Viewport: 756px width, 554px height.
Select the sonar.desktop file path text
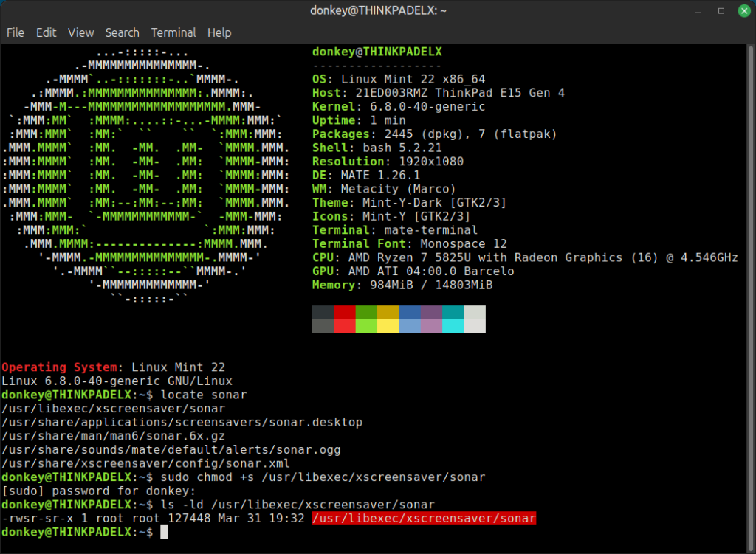(182, 422)
